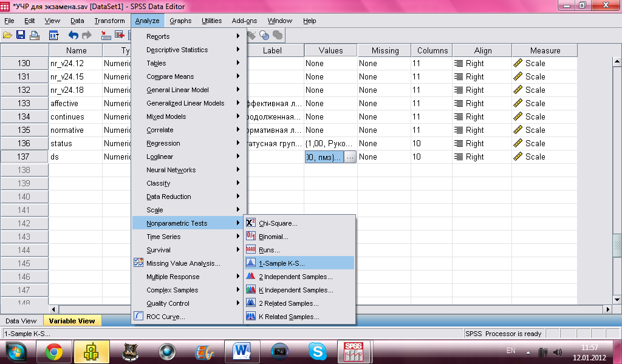Open Microsoft Word from the taskbar
The width and height of the screenshot is (622, 364).
click(x=242, y=351)
